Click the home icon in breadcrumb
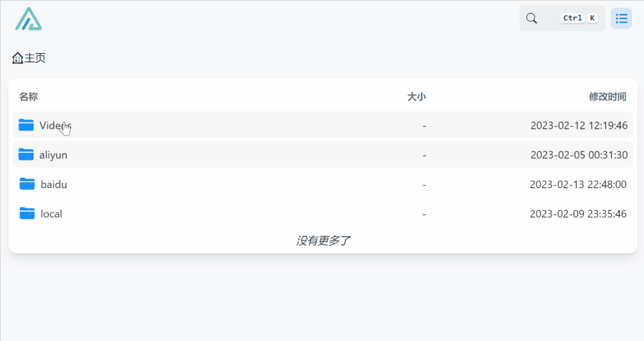The height and width of the screenshot is (341, 644). pyautogui.click(x=18, y=58)
